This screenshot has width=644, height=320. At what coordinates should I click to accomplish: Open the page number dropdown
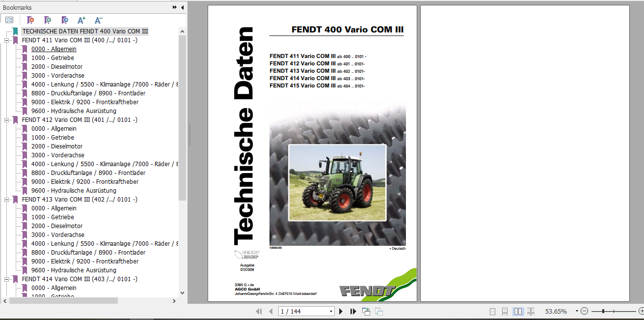tap(331, 311)
